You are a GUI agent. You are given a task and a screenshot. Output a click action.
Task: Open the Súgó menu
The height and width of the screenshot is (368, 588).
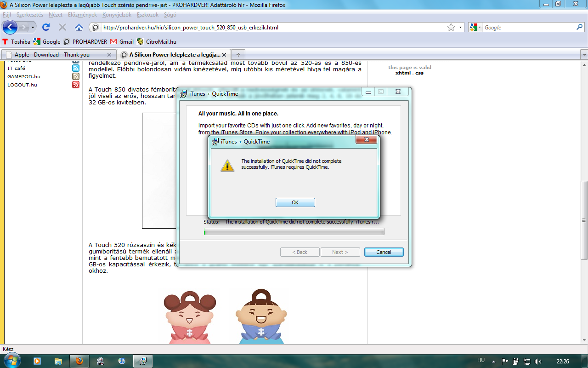pos(170,15)
